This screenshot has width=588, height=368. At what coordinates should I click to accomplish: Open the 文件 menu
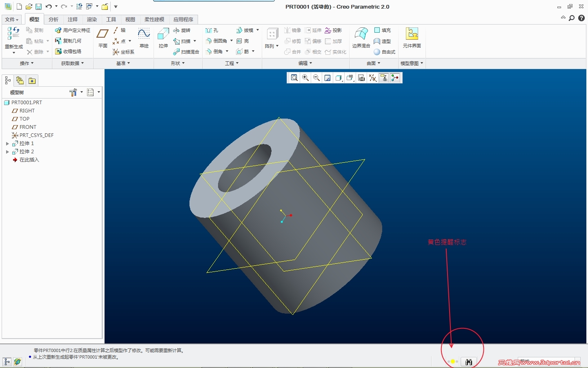12,20
